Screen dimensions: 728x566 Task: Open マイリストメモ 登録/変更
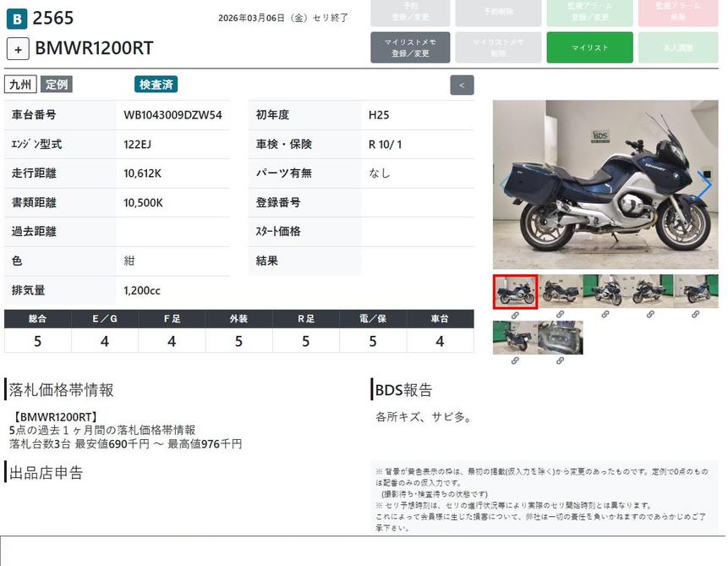point(409,47)
